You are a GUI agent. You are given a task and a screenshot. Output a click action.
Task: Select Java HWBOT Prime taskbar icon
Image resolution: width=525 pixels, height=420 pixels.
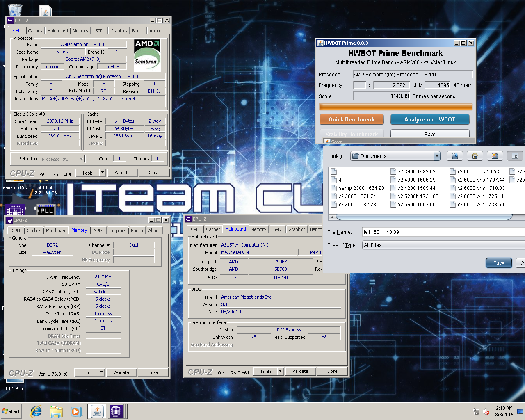pos(97,411)
